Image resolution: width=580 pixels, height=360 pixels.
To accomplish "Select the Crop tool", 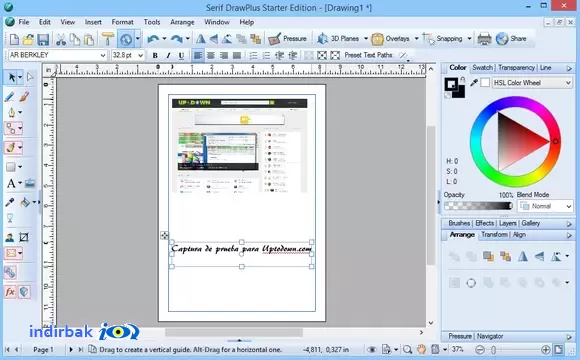I will point(24,237).
